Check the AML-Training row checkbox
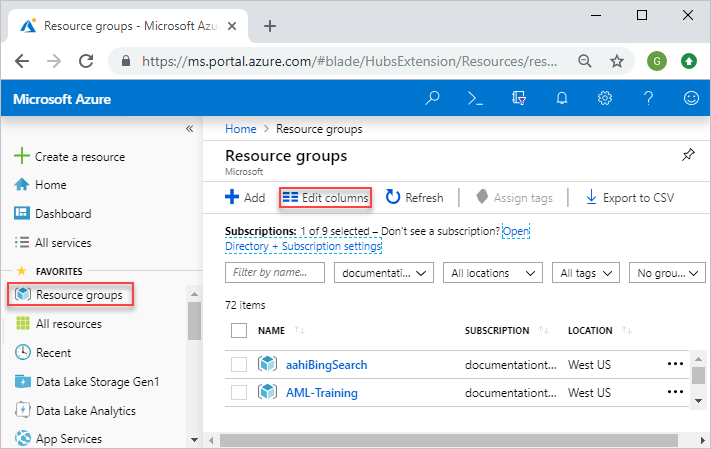The height and width of the screenshot is (449, 711). tap(239, 393)
